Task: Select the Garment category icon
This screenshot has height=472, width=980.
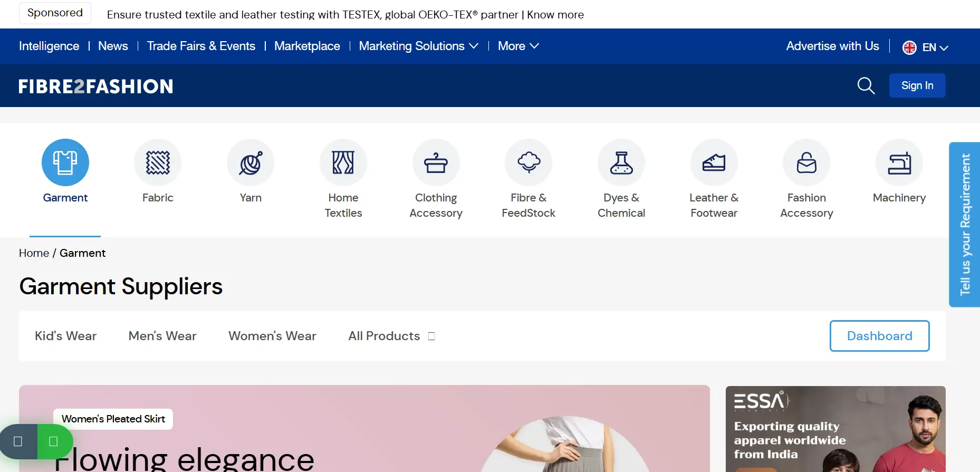Action: coord(65,162)
